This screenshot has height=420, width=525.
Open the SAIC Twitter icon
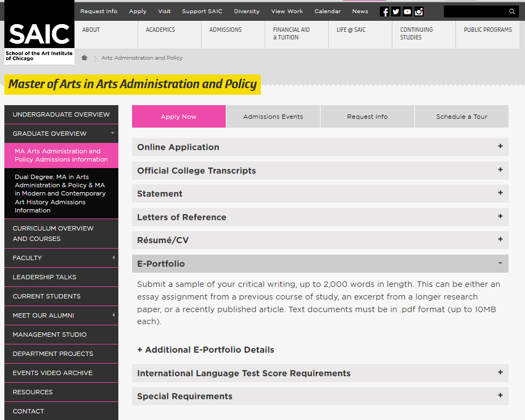coord(396,11)
